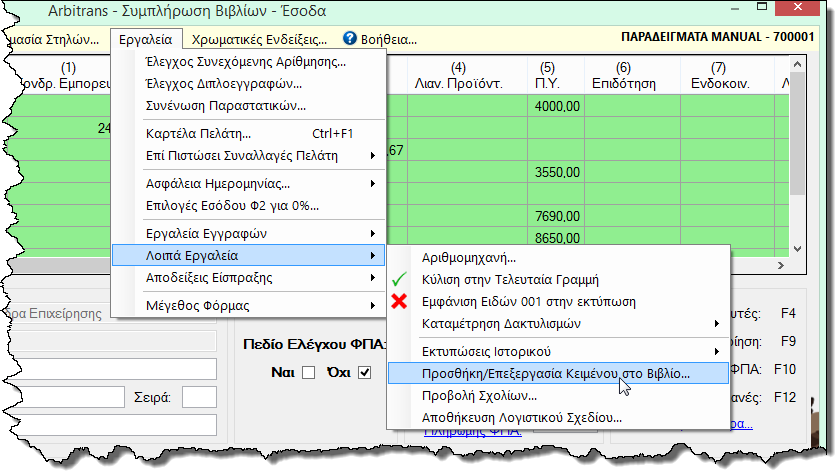Click the red X beside Εμφάνιση Ειδών 001
Image resolution: width=835 pixels, height=471 pixels.
(399, 302)
